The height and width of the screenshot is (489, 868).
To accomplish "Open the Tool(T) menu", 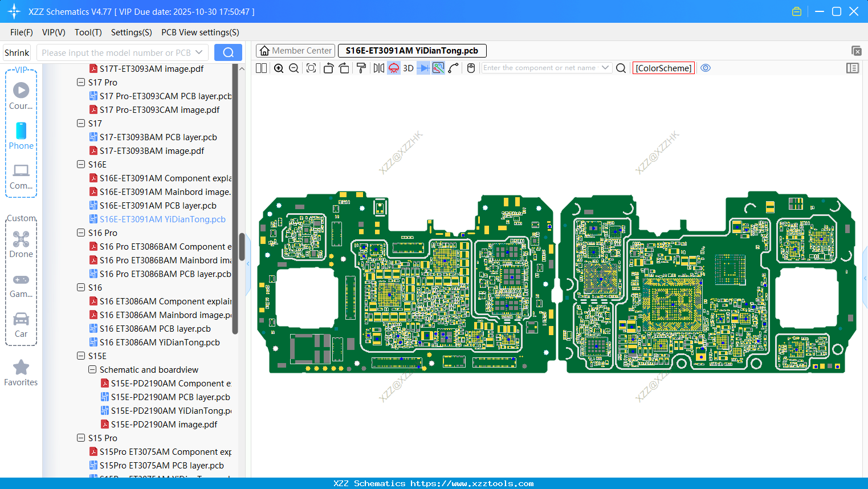I will (88, 32).
